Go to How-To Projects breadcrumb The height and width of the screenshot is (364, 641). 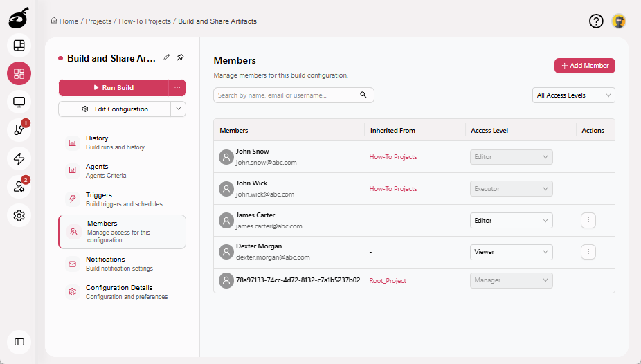pyautogui.click(x=145, y=21)
